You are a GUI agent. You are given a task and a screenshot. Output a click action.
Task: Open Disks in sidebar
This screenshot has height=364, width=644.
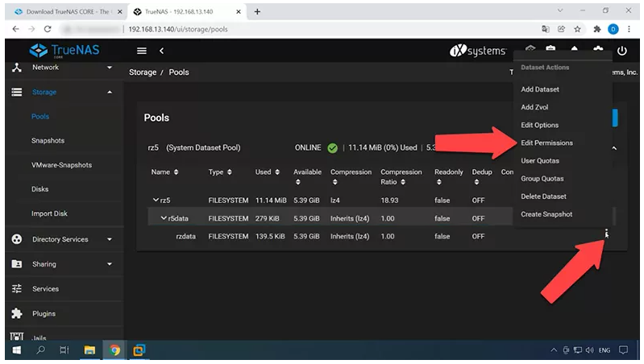[39, 189]
